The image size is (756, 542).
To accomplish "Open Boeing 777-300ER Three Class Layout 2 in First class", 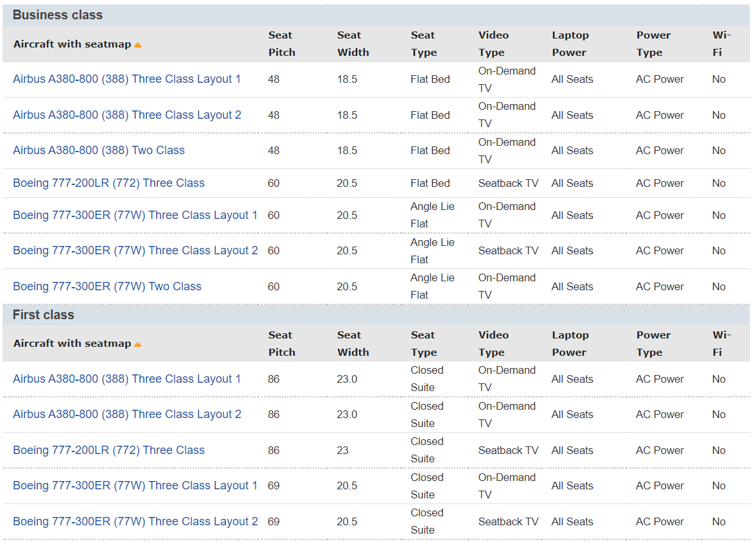I will pos(135,521).
